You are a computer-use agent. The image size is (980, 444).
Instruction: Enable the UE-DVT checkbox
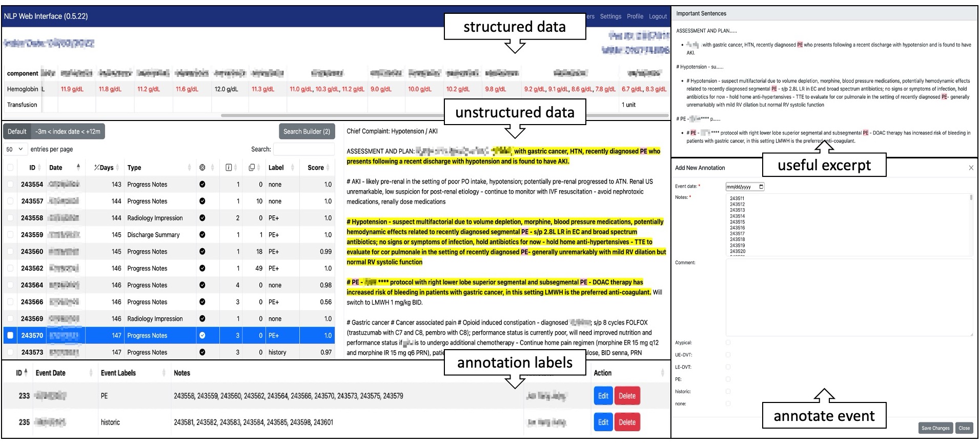728,355
